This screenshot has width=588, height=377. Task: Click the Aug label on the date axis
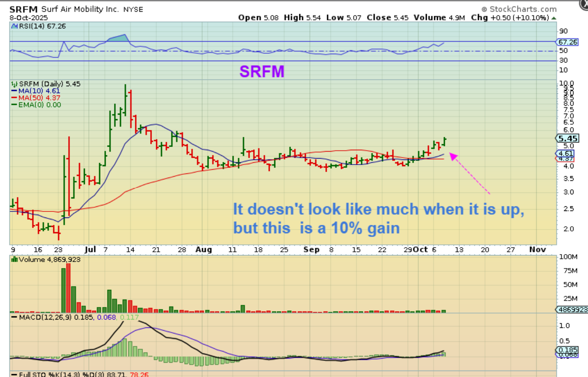(203, 249)
